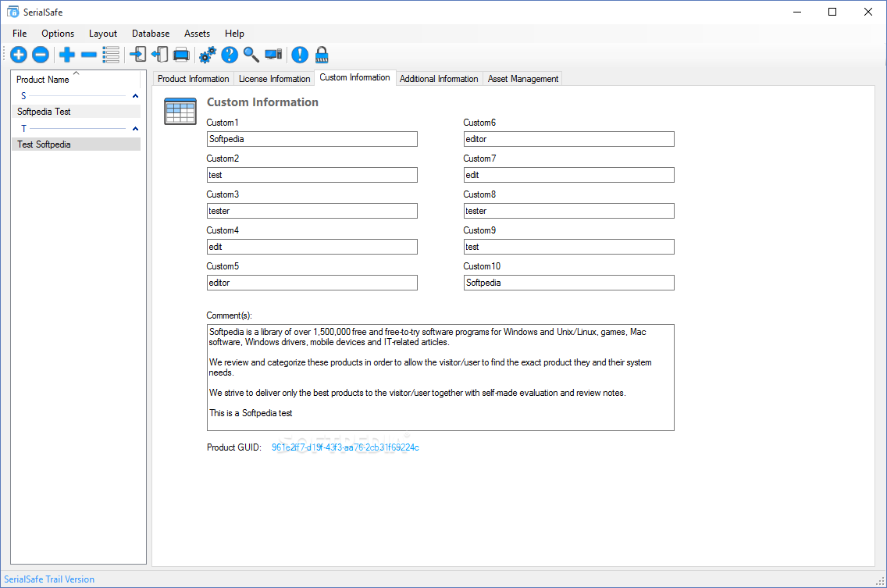
Task: Select Softpedia Test in product list
Action: pyautogui.click(x=76, y=112)
